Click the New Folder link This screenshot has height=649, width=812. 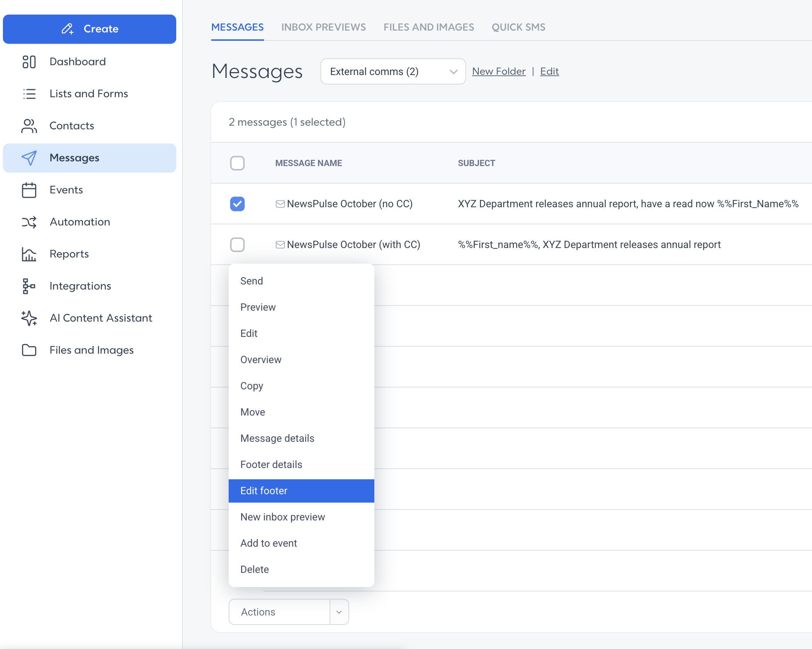tap(498, 71)
